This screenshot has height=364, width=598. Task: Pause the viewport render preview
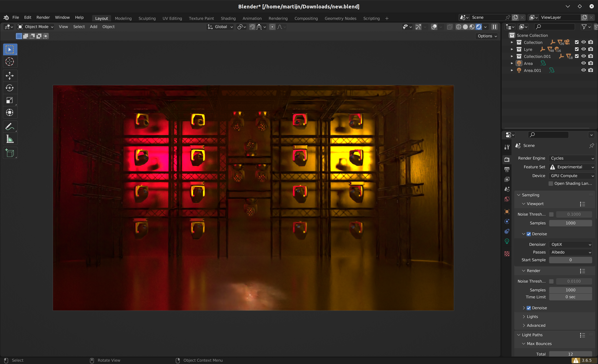(494, 27)
